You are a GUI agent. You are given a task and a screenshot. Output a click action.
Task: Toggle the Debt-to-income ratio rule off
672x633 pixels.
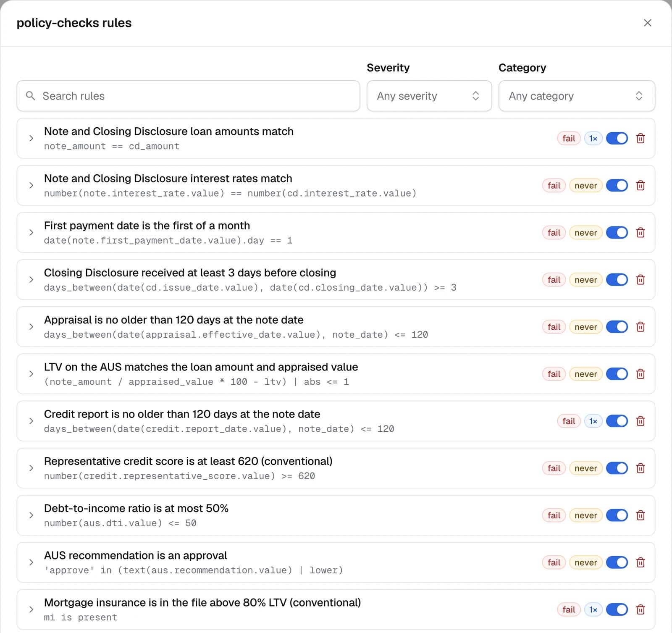[617, 515]
